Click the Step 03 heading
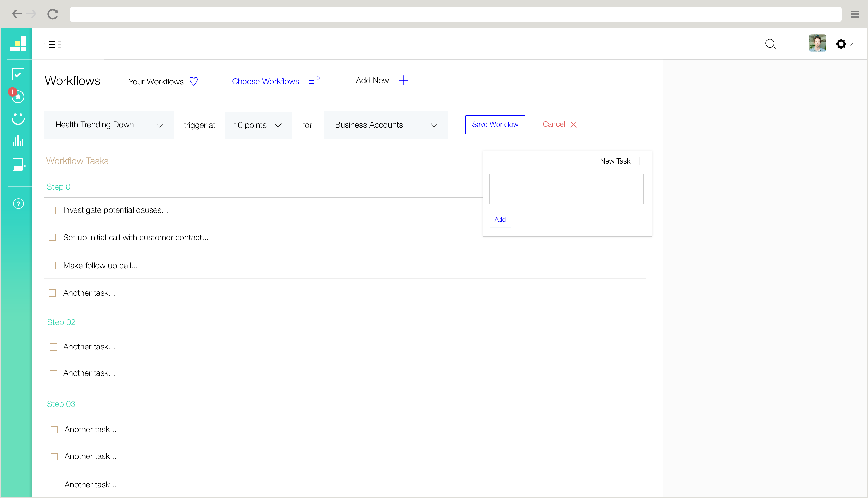 61,404
